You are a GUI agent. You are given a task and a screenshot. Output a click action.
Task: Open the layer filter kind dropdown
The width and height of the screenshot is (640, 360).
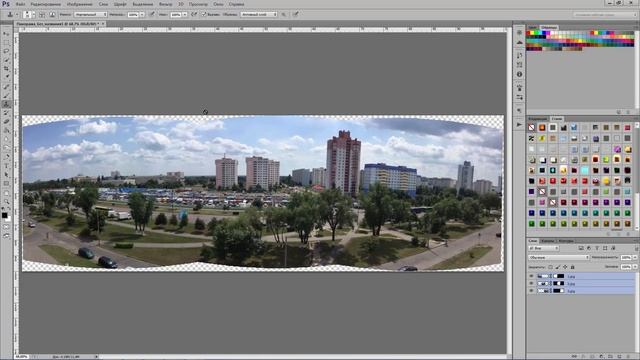click(544, 248)
